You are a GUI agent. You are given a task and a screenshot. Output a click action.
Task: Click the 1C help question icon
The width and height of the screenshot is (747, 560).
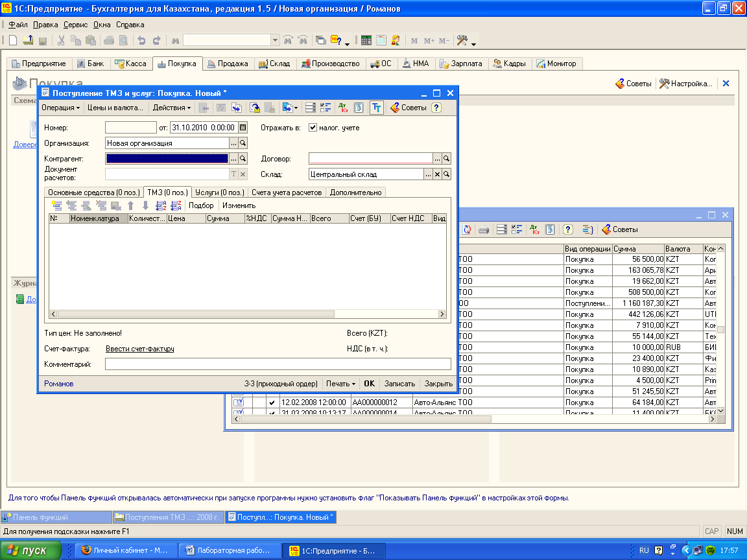pyautogui.click(x=337, y=40)
